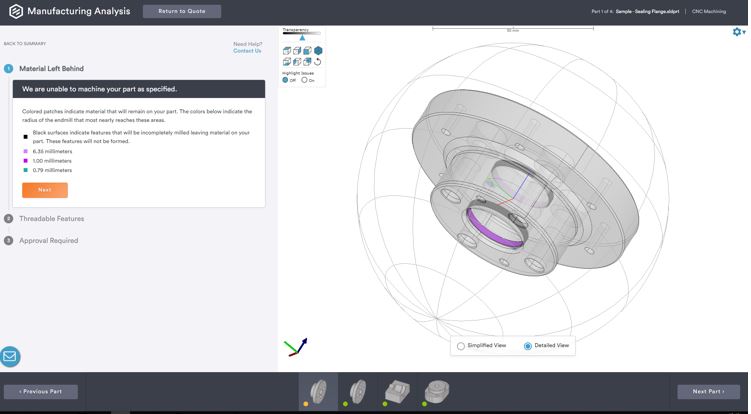Select the third cube view icon in bottom row
This screenshot has height=414, width=751.
[x=307, y=62]
